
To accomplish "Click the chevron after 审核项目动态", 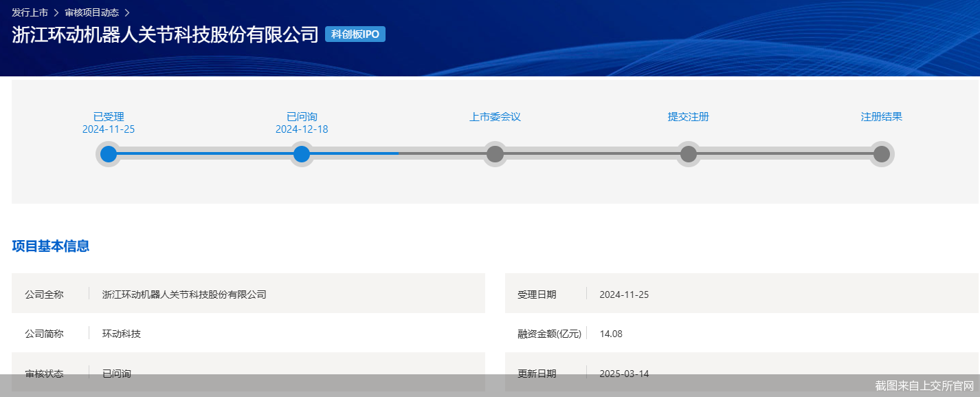I will 126,12.
